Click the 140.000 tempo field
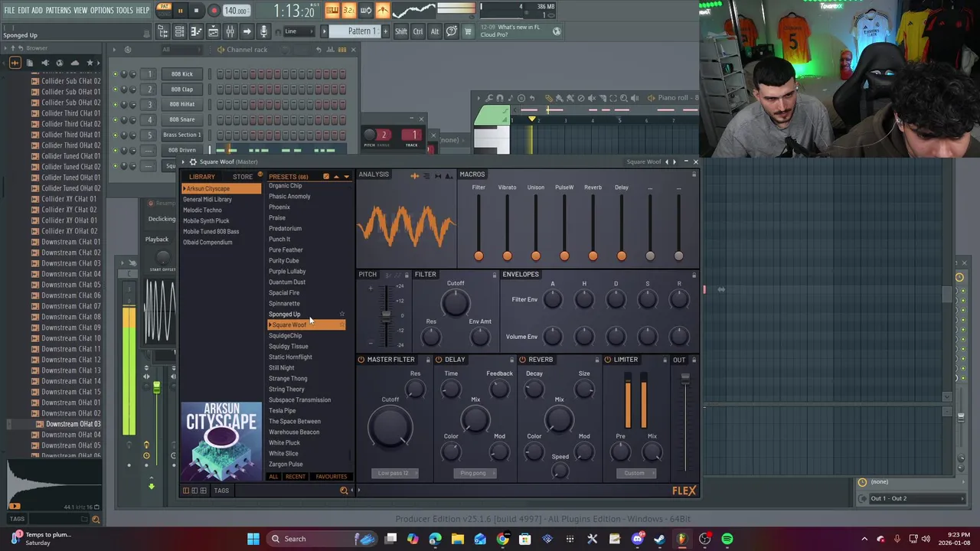The height and width of the screenshot is (551, 980). [x=236, y=11]
